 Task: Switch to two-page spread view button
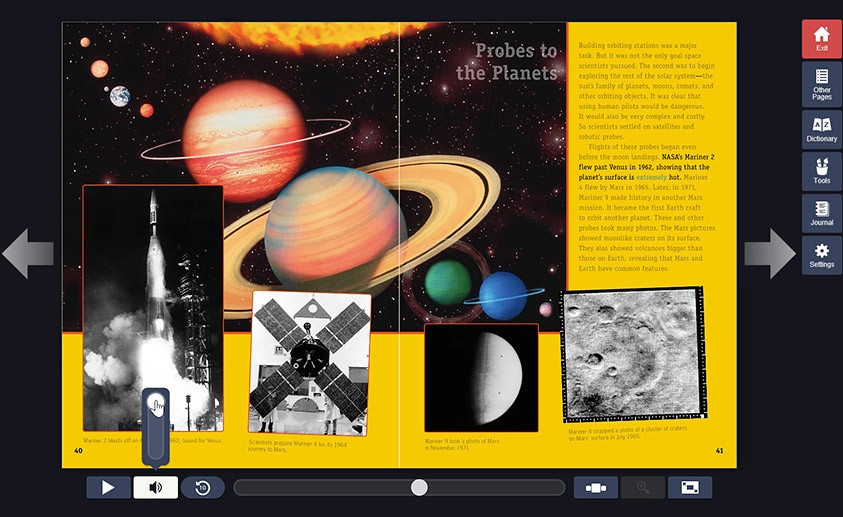596,487
